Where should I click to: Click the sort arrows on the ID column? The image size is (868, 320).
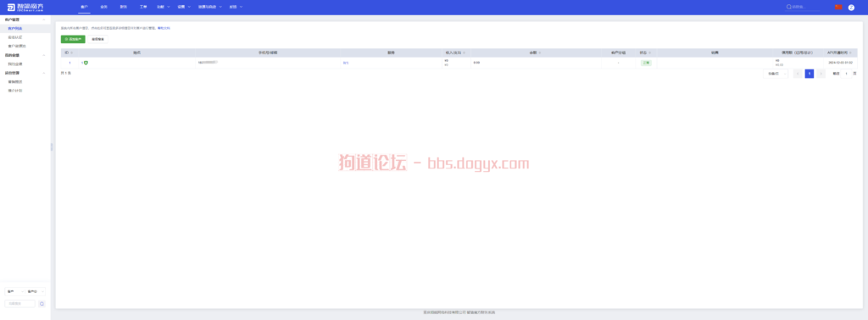71,52
